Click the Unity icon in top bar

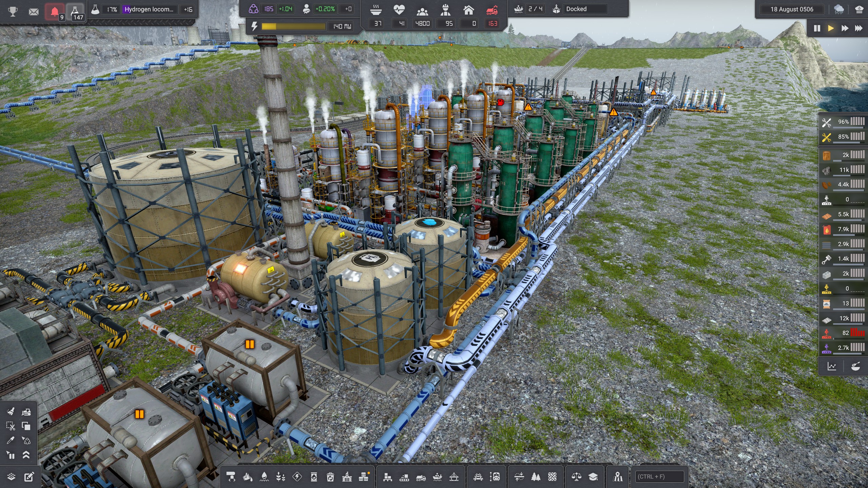(x=253, y=9)
